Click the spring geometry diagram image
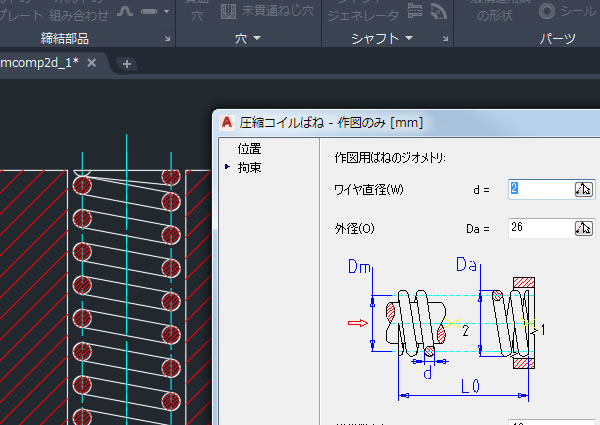600x425 pixels. (447, 330)
